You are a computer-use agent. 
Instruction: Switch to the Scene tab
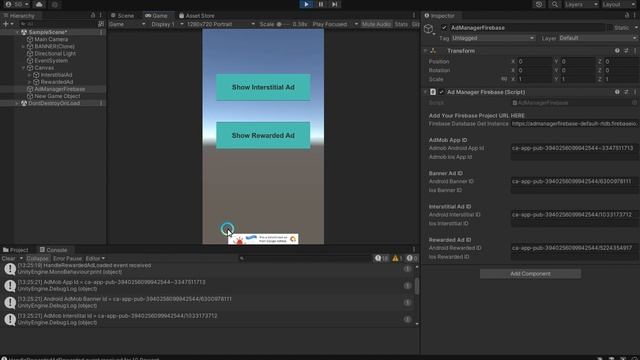click(122, 16)
